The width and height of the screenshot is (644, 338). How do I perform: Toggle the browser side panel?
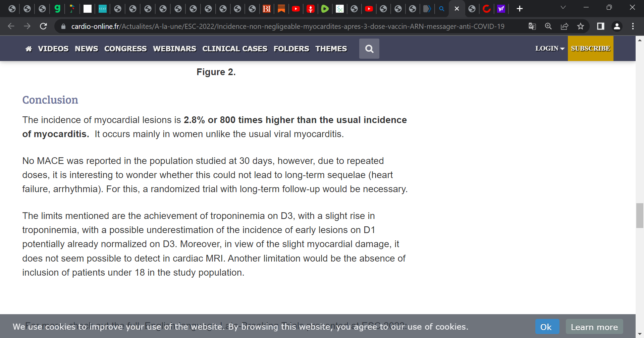(601, 26)
